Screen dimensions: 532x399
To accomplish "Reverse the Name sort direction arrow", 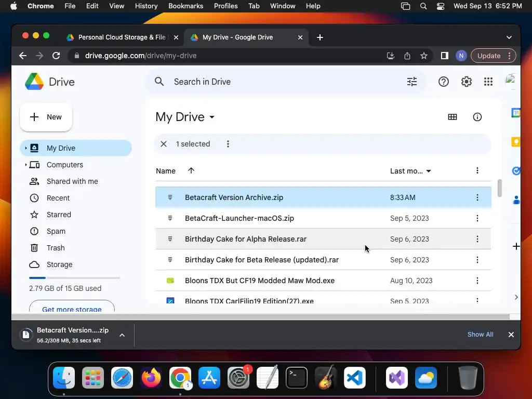I will (x=191, y=170).
